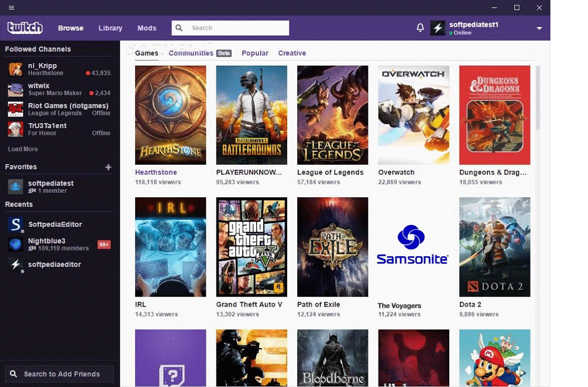Click the Twitch logo
This screenshot has width=588, height=387.
tap(25, 28)
